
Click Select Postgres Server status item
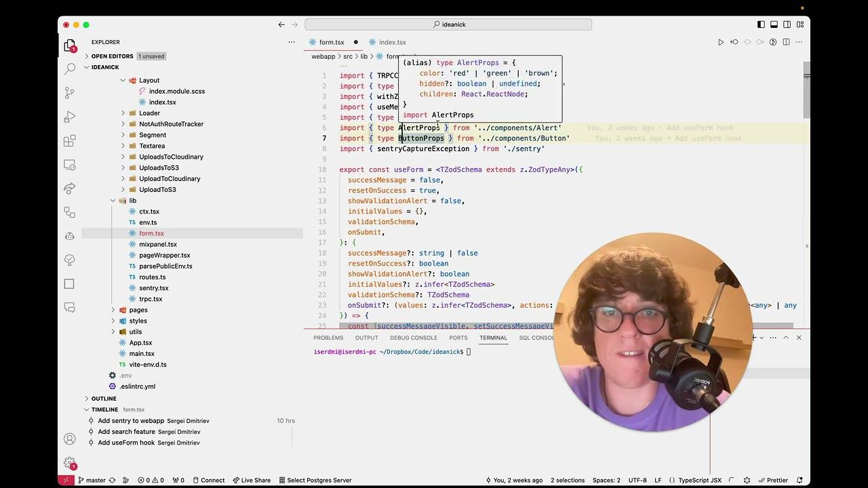(x=315, y=480)
